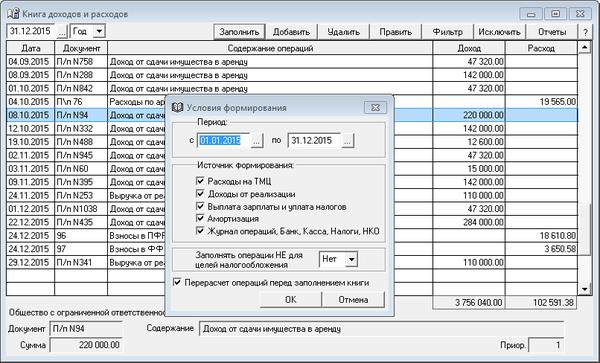Click the expense value 19 565.00
This screenshot has width=600, height=363.
(558, 102)
